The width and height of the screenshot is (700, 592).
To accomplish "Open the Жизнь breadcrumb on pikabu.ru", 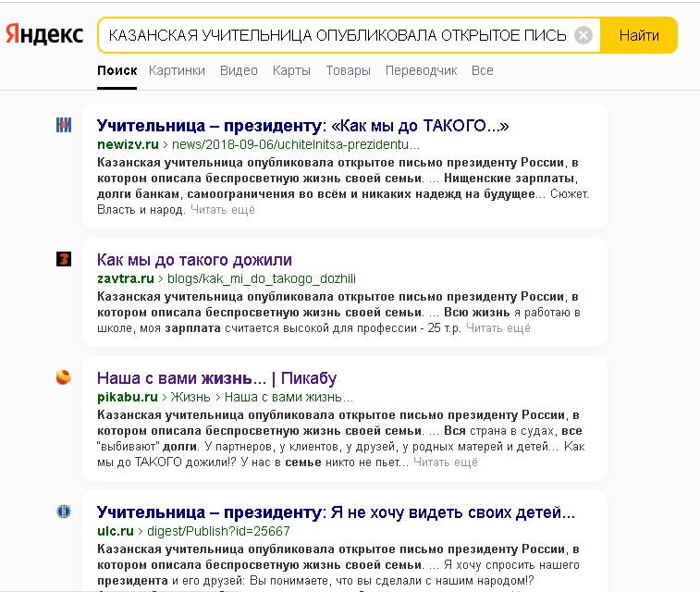I will [x=190, y=397].
